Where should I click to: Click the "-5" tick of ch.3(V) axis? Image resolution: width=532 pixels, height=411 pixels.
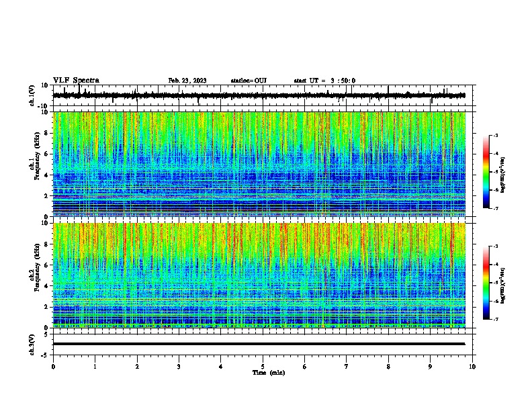pyautogui.click(x=46, y=355)
